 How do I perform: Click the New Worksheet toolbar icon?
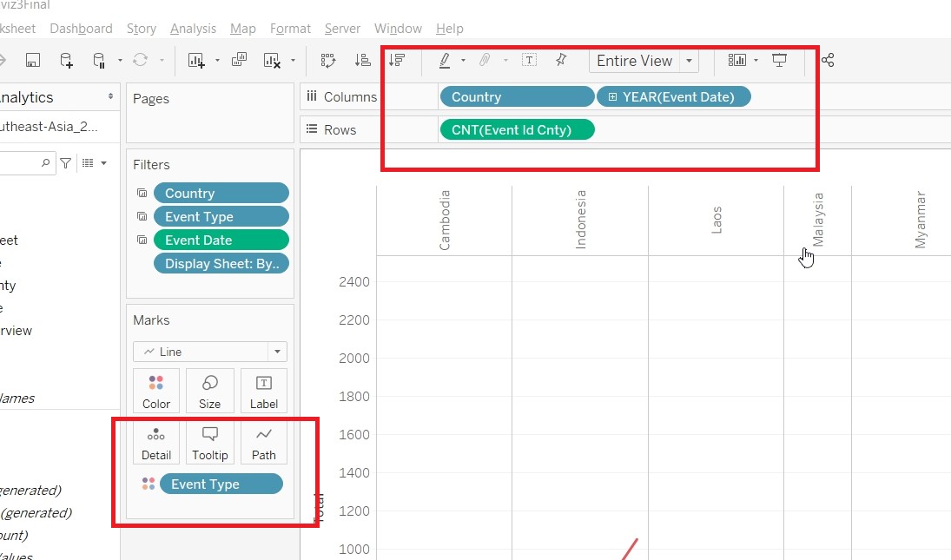click(195, 61)
